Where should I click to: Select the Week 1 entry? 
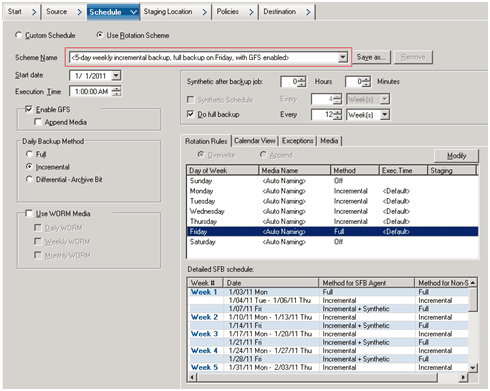click(204, 292)
